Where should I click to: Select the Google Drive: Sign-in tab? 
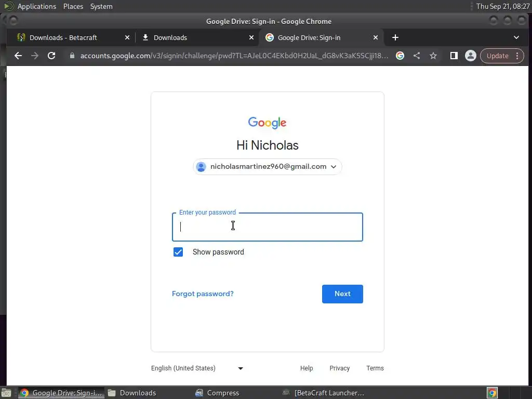tap(309, 37)
